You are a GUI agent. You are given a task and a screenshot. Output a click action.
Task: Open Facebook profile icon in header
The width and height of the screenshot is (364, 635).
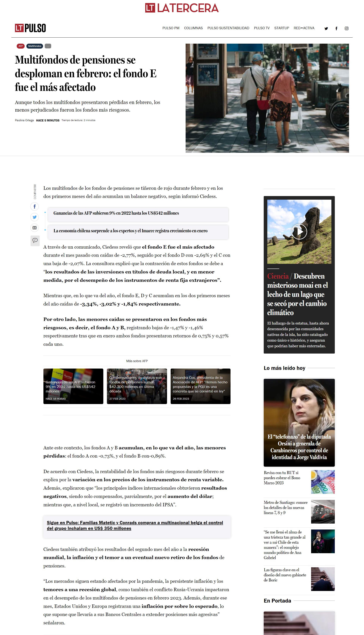[336, 28]
